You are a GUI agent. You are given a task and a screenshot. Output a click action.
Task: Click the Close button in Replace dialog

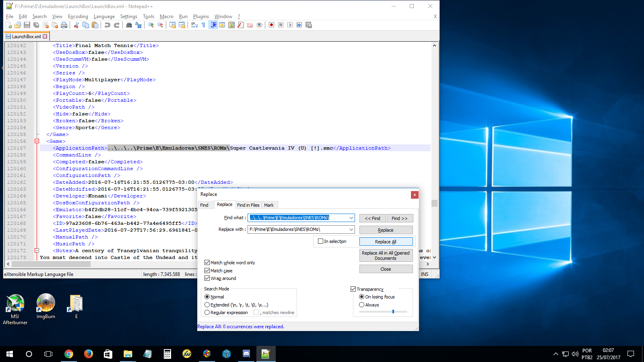386,269
